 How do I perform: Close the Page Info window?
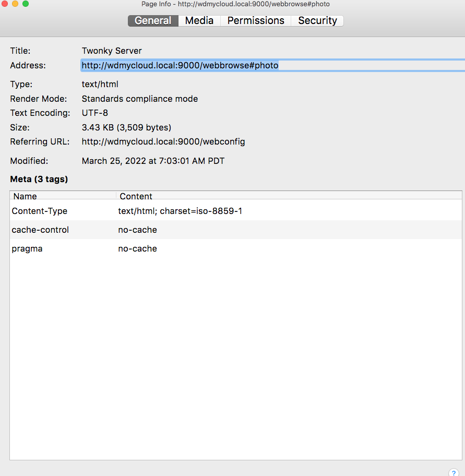point(5,4)
